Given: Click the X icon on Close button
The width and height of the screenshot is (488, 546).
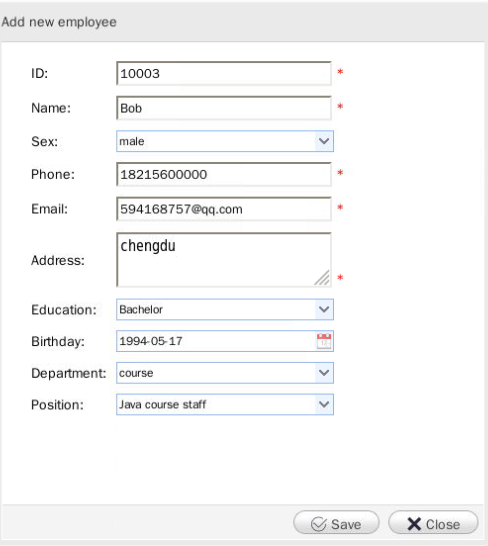Looking at the screenshot, I should click(x=414, y=524).
